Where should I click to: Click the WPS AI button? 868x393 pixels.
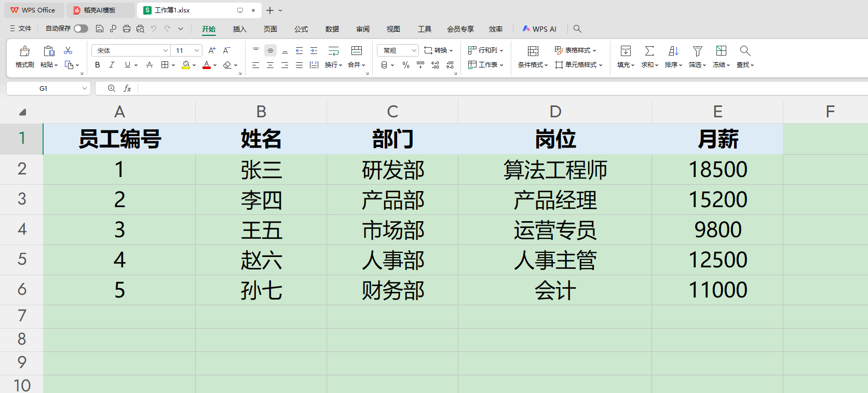(539, 29)
